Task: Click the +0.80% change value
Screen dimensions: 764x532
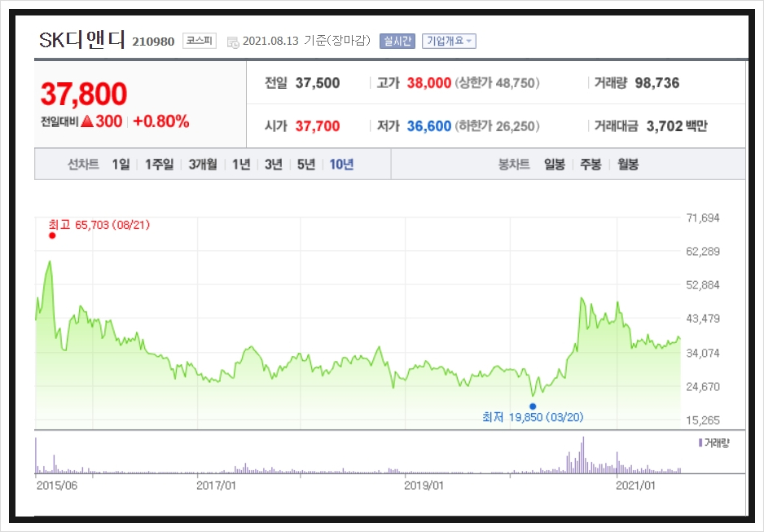Action: pyautogui.click(x=160, y=121)
